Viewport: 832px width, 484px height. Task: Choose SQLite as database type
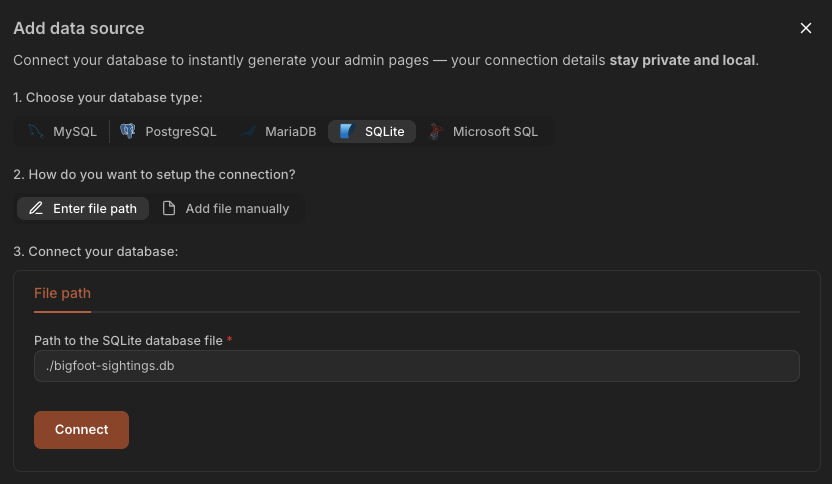click(372, 131)
